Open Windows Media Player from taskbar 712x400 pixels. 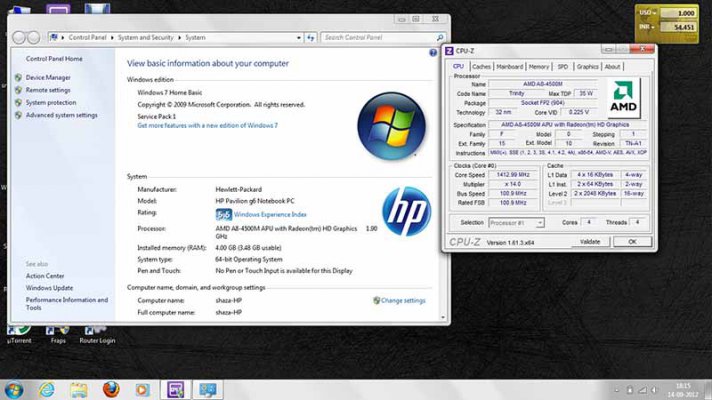[142, 390]
